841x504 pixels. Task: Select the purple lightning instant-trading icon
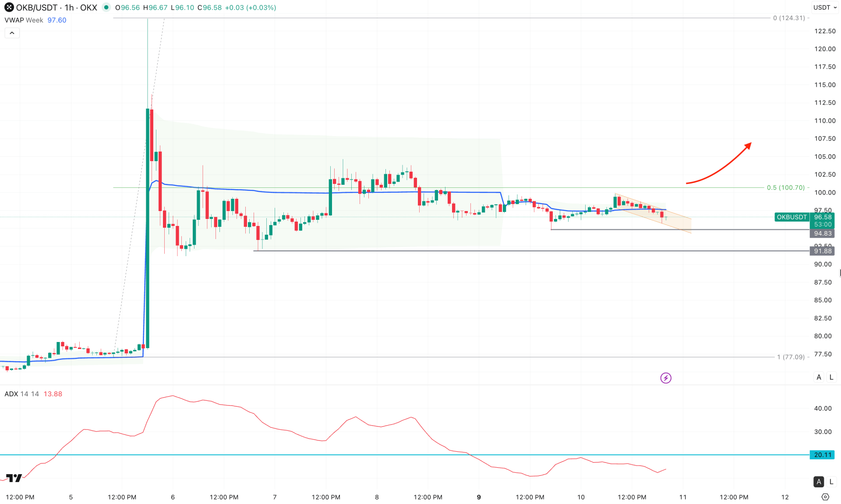(x=666, y=377)
